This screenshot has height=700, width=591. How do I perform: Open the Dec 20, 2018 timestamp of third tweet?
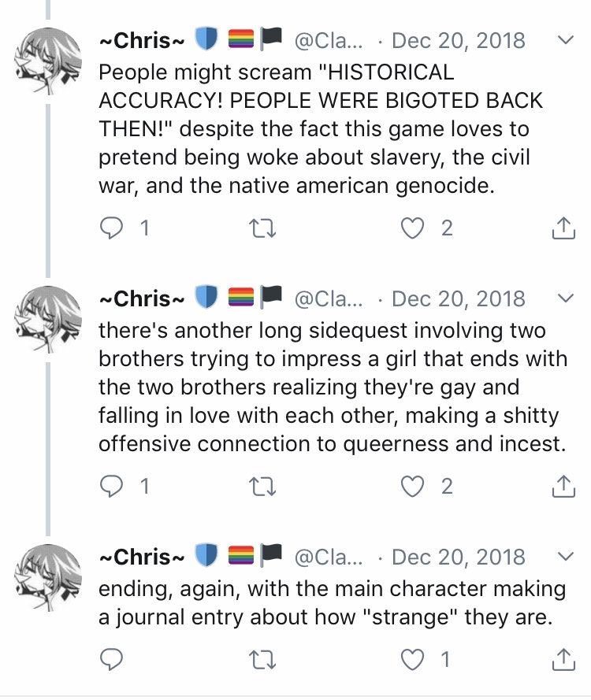[459, 557]
